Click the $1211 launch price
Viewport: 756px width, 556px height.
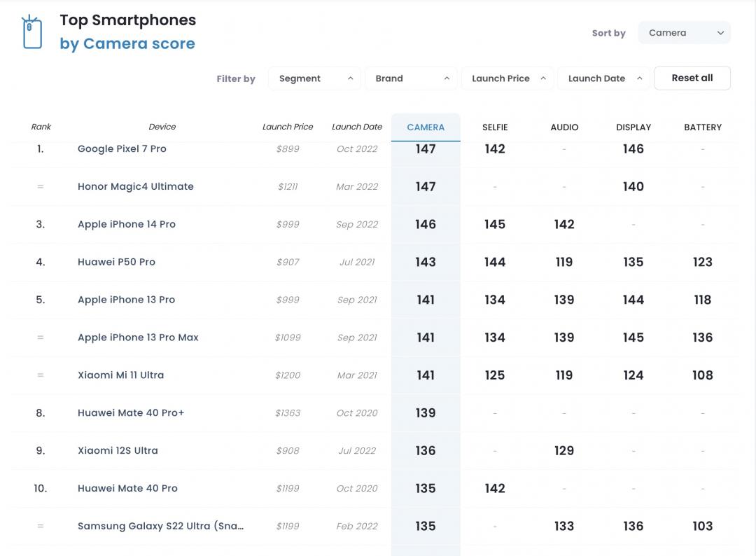point(288,187)
